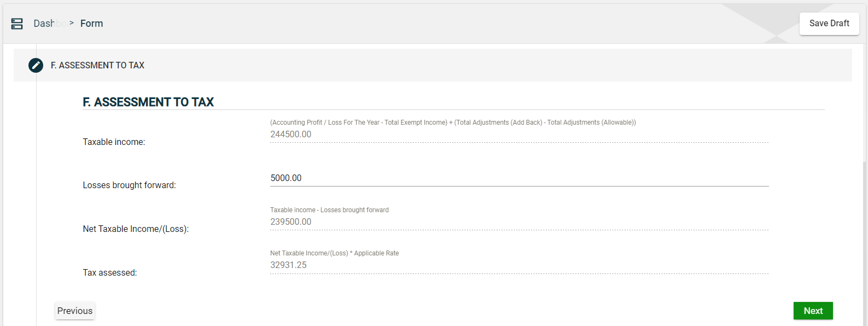868x326 pixels.
Task: Go back with the Previous button
Action: (x=75, y=311)
